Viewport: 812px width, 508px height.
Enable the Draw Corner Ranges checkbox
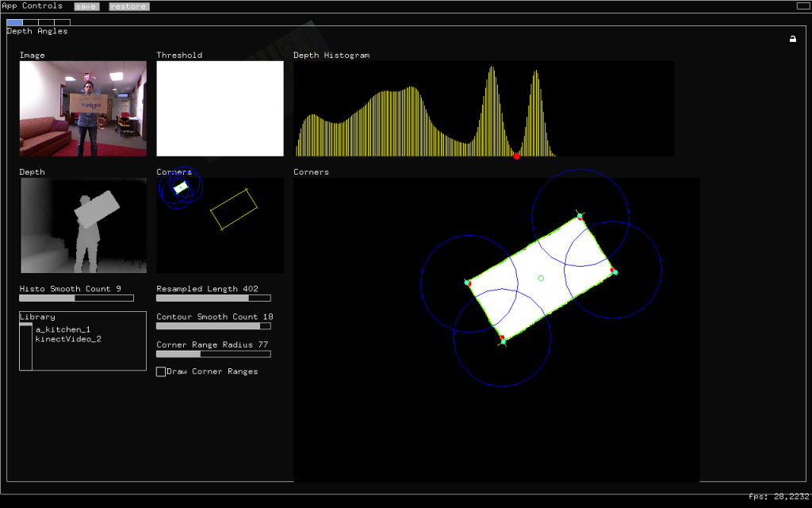point(161,371)
